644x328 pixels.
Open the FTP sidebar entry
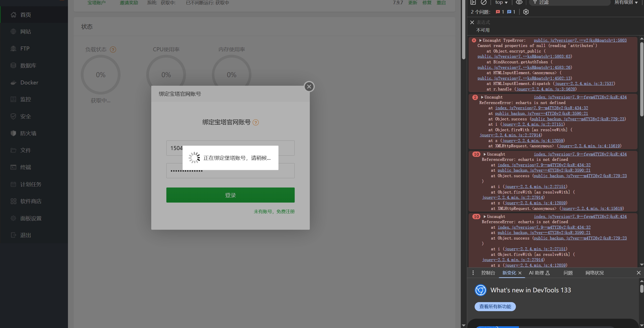[34, 49]
